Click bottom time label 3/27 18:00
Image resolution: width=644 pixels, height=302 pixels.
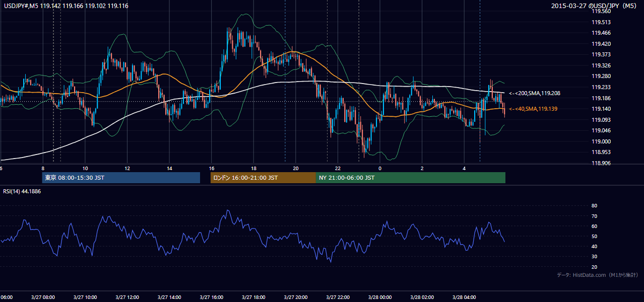(x=253, y=297)
